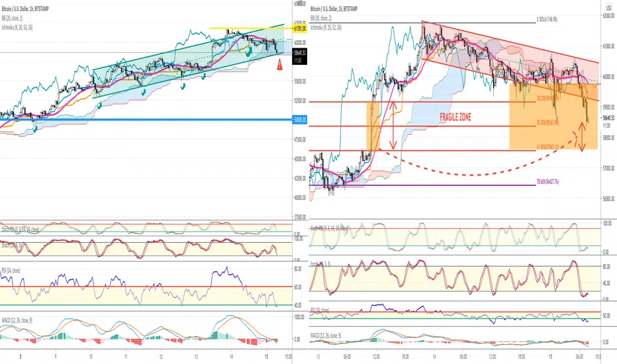
Task: Click date 13 on the right chart time axis
Action: click(x=318, y=357)
